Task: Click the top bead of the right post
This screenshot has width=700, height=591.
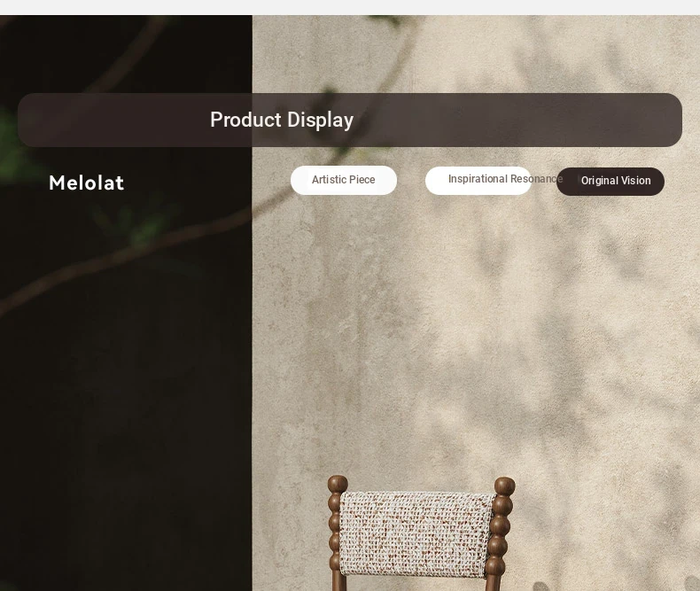Action: pos(505,486)
